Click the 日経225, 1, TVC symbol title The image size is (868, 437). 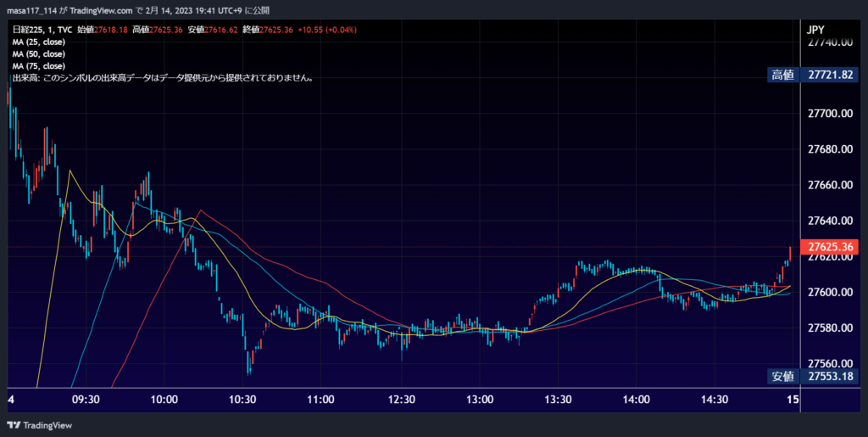42,30
